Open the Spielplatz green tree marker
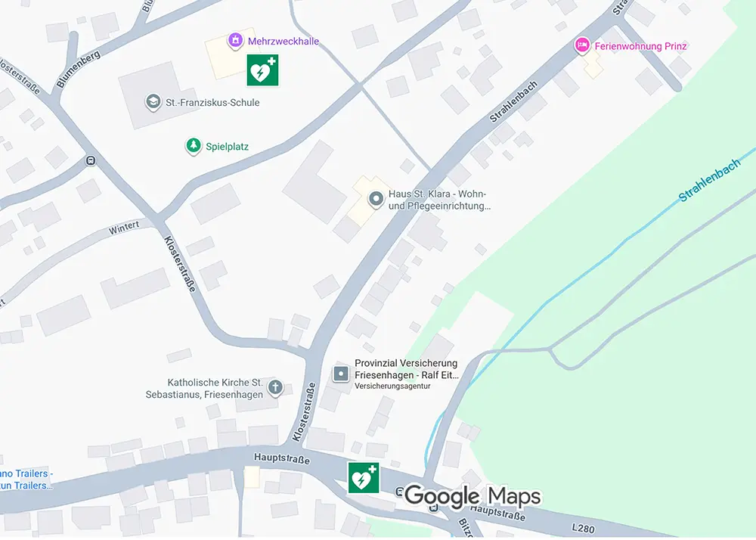The width and height of the screenshot is (756, 540). coord(194,146)
